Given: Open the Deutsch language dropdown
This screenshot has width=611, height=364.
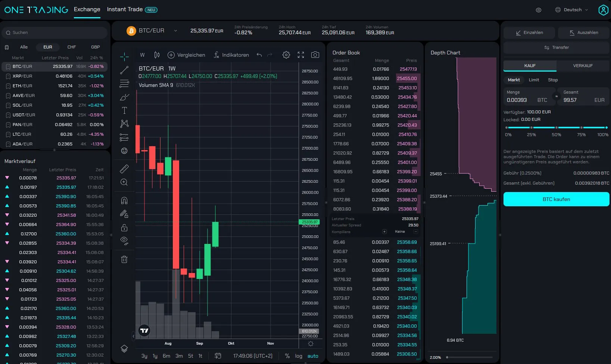Looking at the screenshot, I should [x=571, y=10].
